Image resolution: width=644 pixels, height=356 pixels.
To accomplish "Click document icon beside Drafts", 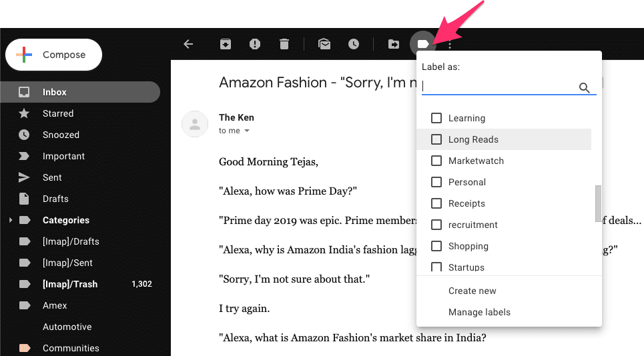I will 24,199.
